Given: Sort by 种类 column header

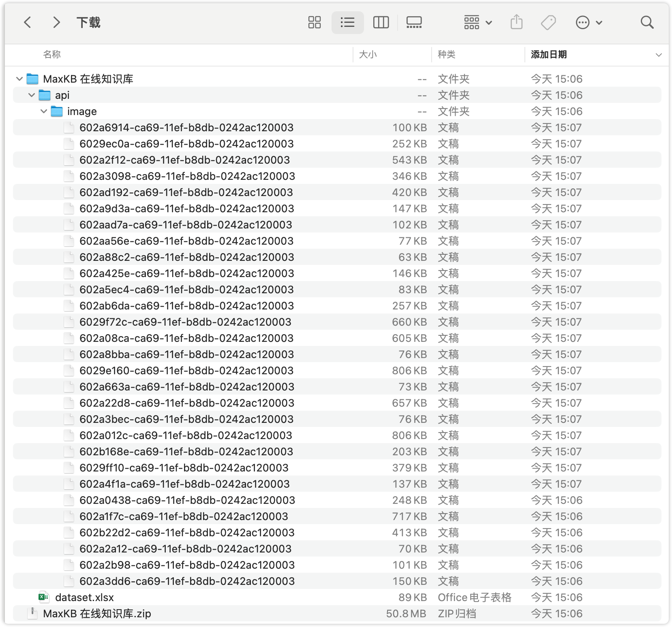Looking at the screenshot, I should click(x=446, y=55).
